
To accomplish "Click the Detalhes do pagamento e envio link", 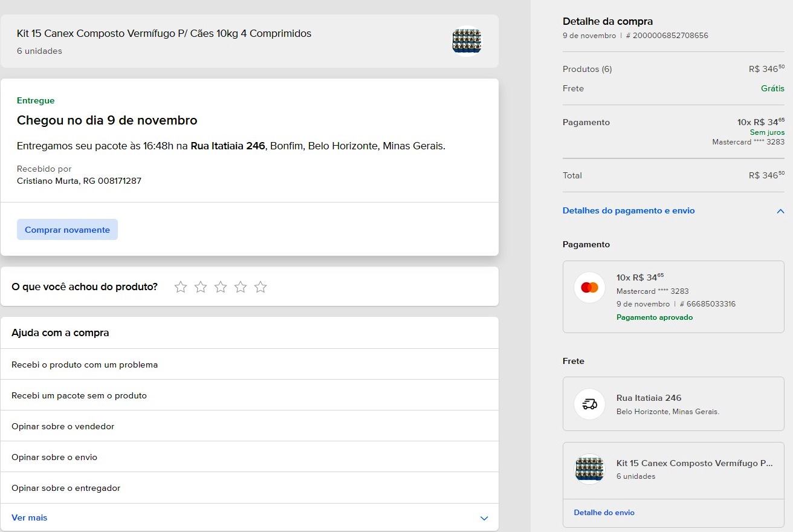I will point(629,211).
